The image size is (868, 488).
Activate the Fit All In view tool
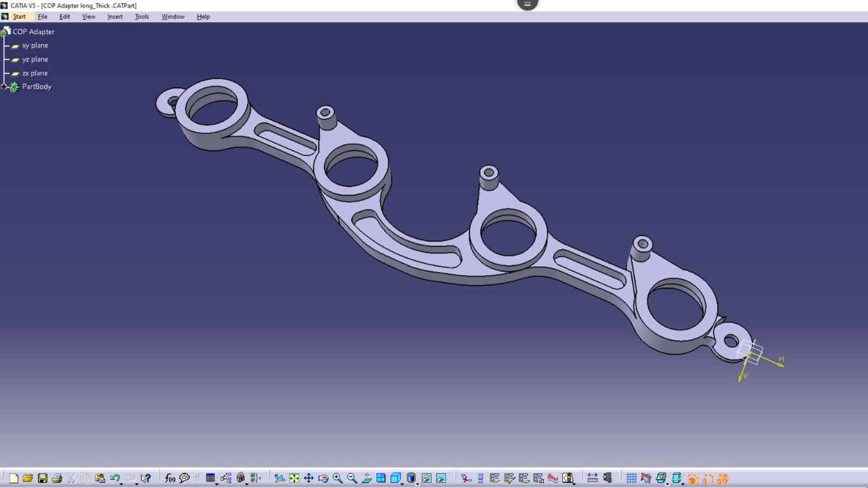pyautogui.click(x=294, y=478)
